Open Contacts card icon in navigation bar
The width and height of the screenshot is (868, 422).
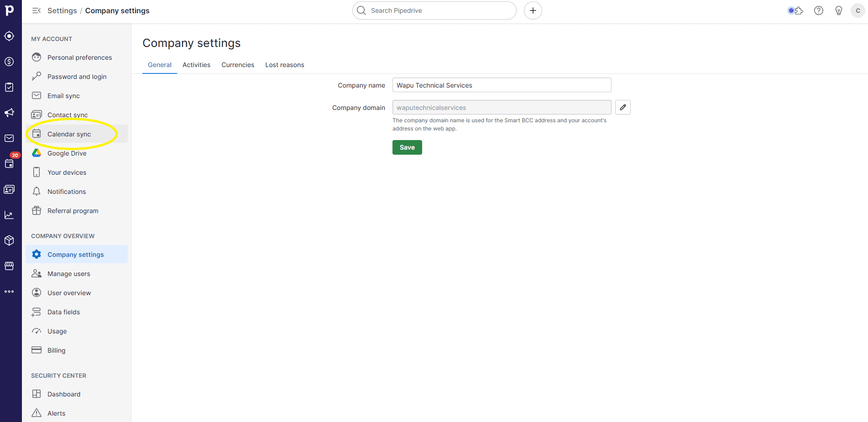9,189
